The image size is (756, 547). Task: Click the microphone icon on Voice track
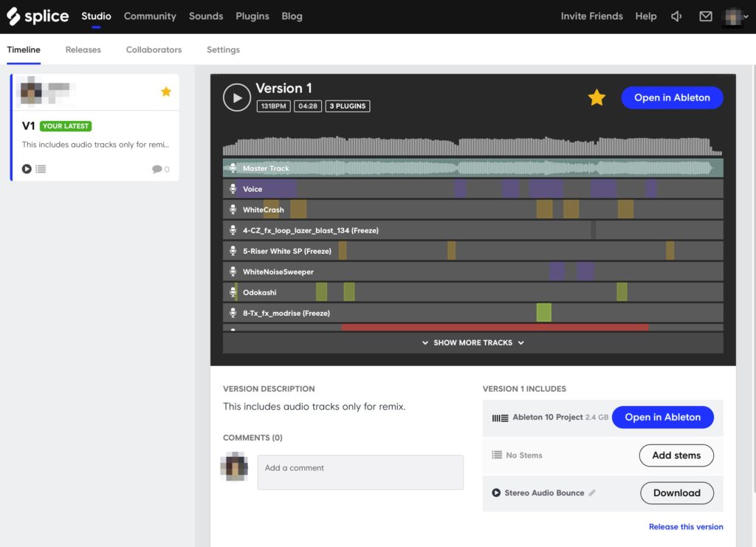tap(233, 189)
